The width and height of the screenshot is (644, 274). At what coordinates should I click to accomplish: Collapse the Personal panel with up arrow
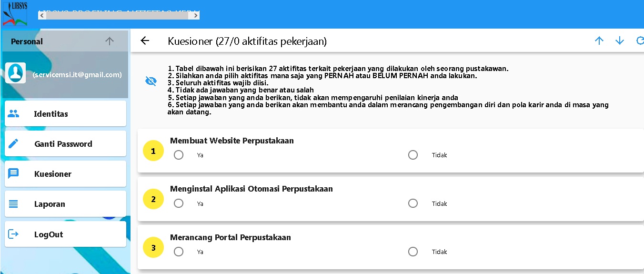[110, 41]
